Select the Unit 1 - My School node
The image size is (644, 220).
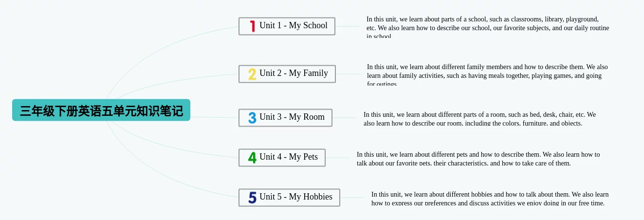(x=287, y=26)
